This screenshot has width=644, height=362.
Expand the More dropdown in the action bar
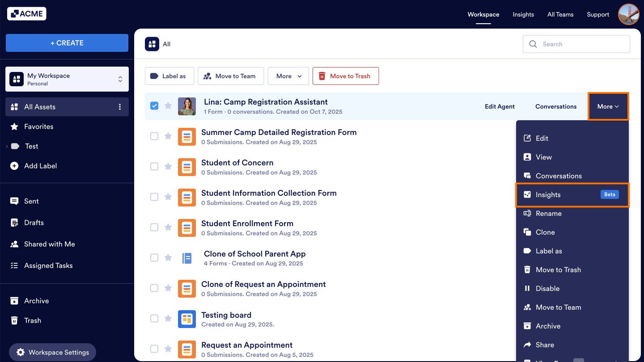(288, 76)
